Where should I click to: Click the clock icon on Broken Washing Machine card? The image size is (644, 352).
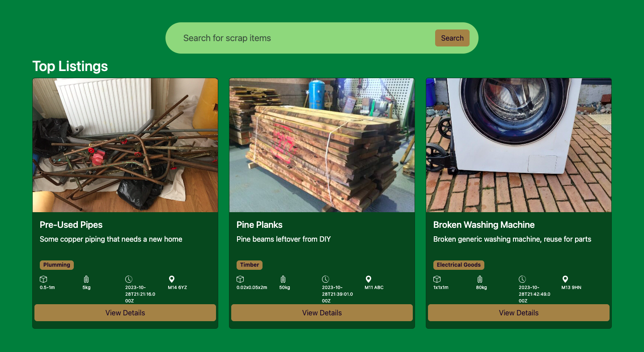[522, 279]
